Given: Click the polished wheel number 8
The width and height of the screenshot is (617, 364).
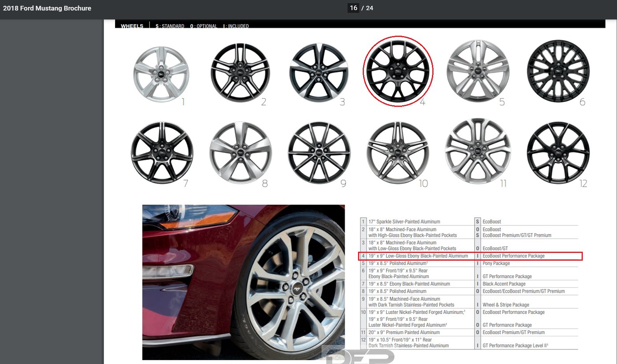Looking at the screenshot, I should (241, 152).
